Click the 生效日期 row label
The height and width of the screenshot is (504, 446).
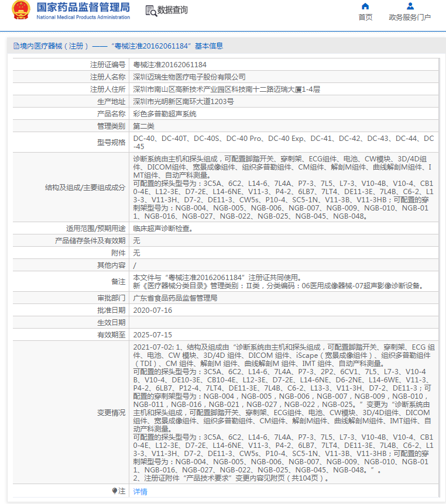[x=111, y=322]
